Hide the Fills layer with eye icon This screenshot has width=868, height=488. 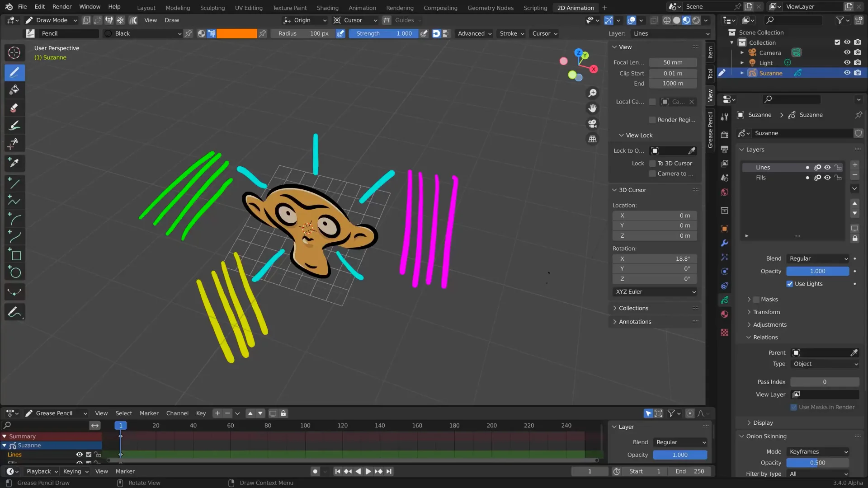click(x=827, y=178)
